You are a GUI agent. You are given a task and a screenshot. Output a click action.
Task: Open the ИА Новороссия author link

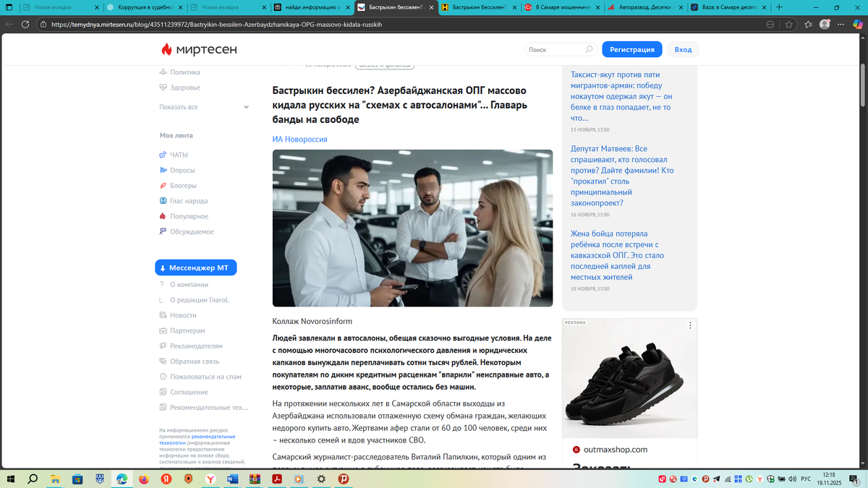tap(299, 139)
